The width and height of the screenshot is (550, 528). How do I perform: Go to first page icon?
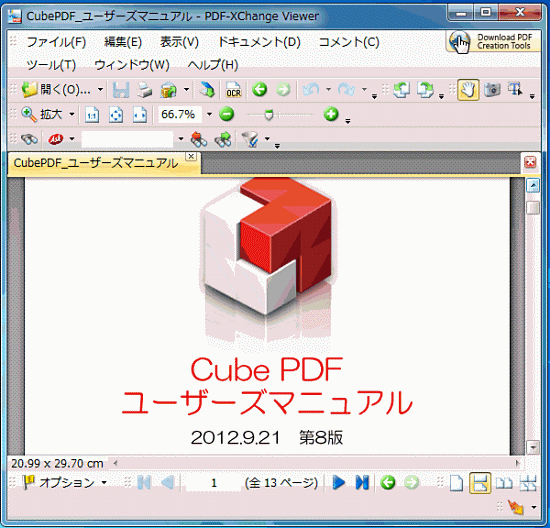pos(144,483)
